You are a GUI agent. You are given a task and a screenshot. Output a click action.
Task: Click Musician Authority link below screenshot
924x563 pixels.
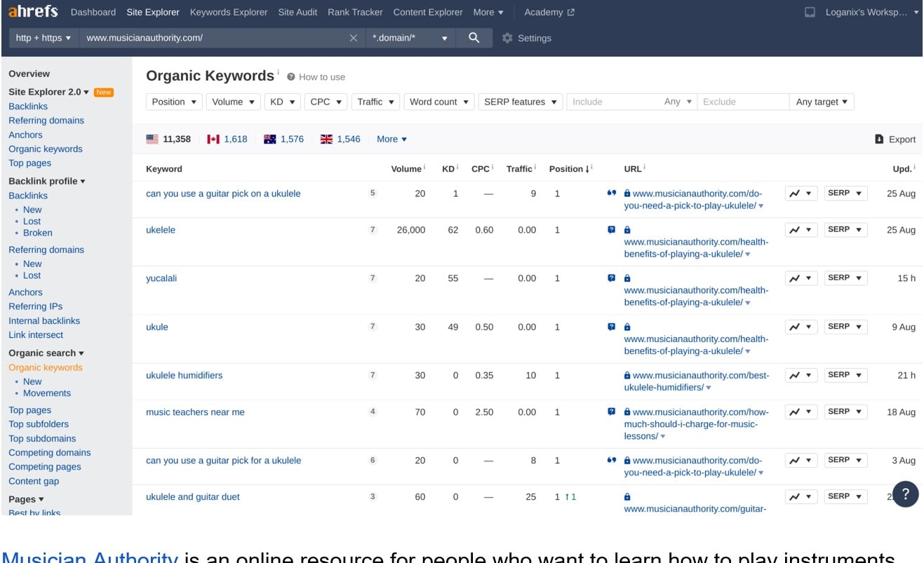[90, 557]
